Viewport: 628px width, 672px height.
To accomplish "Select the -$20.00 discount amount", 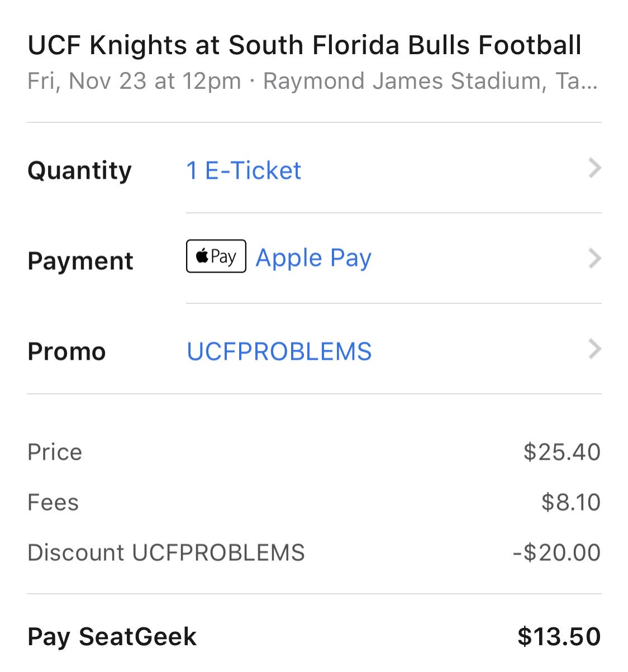I will click(x=556, y=552).
